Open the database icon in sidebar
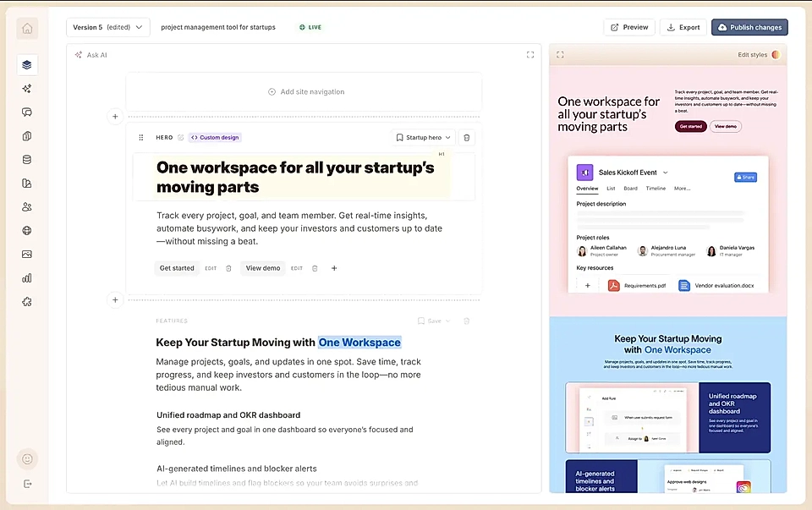Image resolution: width=812 pixels, height=510 pixels. (x=27, y=160)
